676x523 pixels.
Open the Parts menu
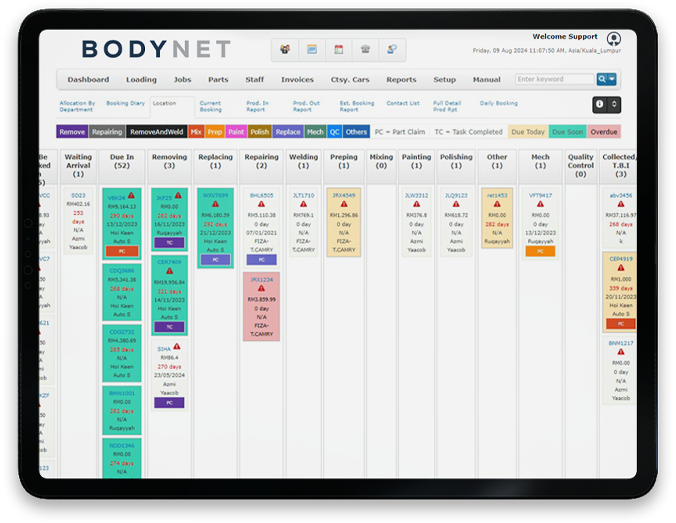218,79
